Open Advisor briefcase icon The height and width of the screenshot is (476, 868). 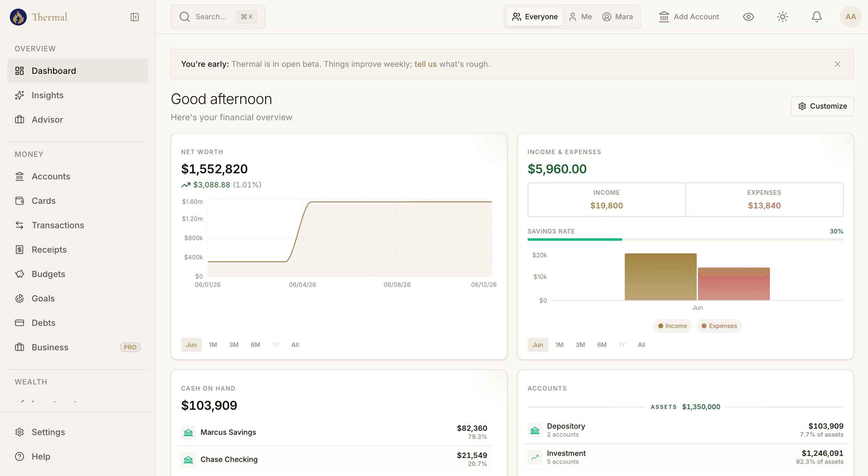[20, 119]
